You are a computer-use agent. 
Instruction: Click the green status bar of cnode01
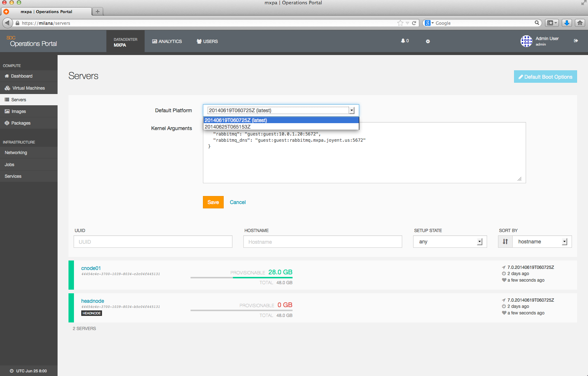click(x=71, y=275)
